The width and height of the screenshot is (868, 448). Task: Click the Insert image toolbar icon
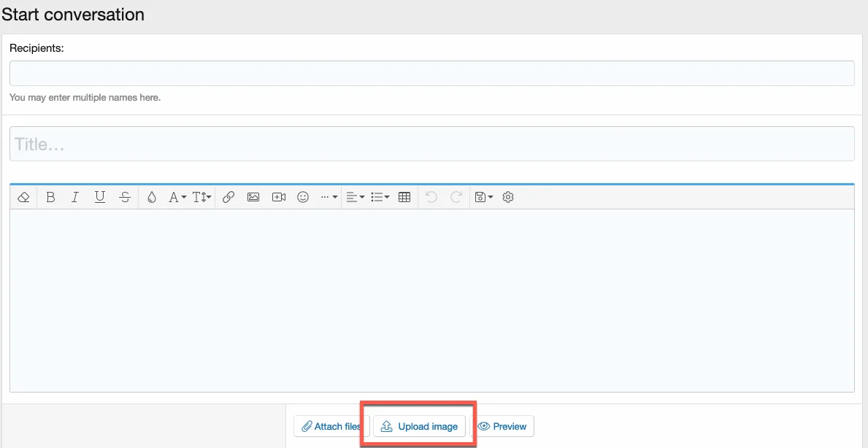point(253,197)
